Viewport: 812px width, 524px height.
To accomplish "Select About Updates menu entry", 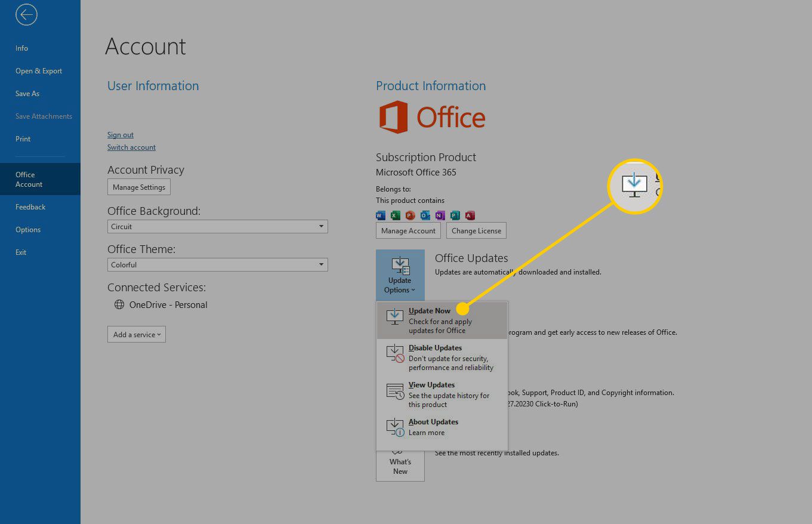I will tap(442, 427).
